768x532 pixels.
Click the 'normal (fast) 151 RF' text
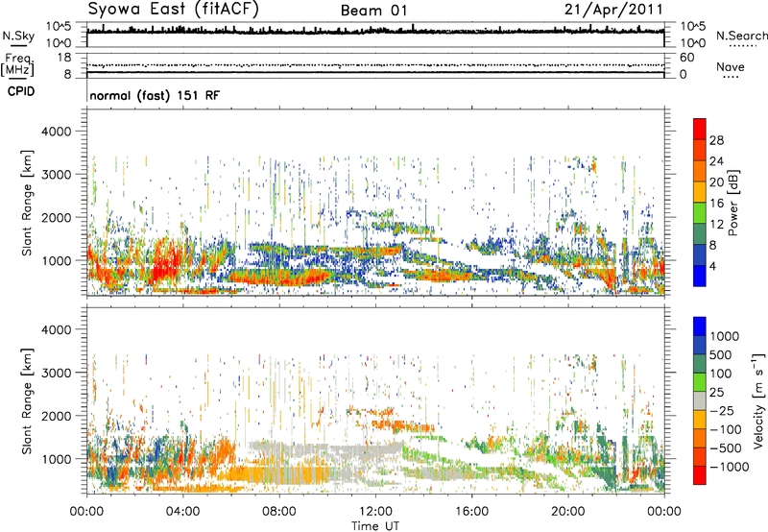point(155,95)
